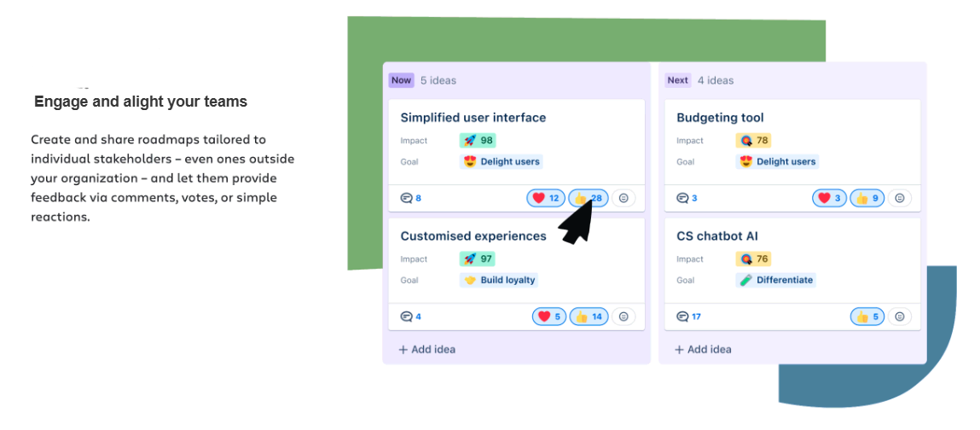
Task: Open comments on Simplified user interface card
Action: tap(411, 198)
